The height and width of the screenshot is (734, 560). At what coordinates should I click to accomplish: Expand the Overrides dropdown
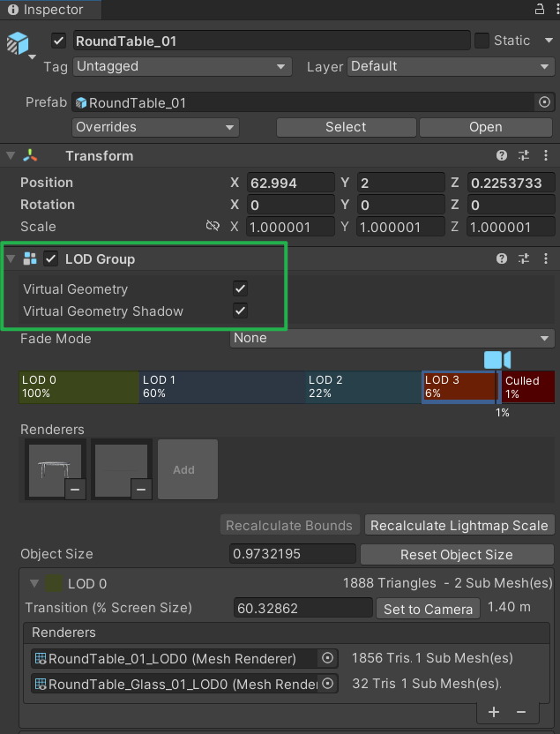156,127
